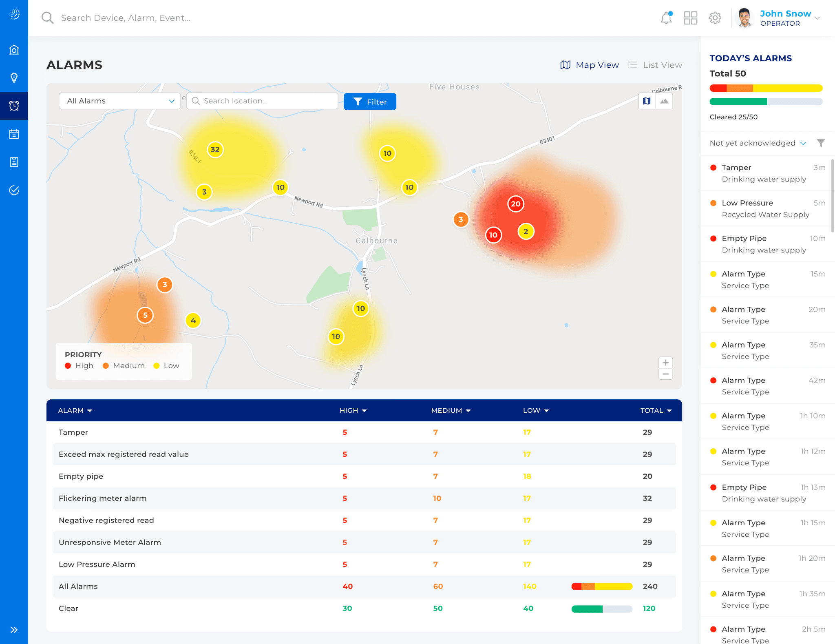Expand the sidebar with double-chevron icon
This screenshot has height=644, width=835.
tap(14, 630)
